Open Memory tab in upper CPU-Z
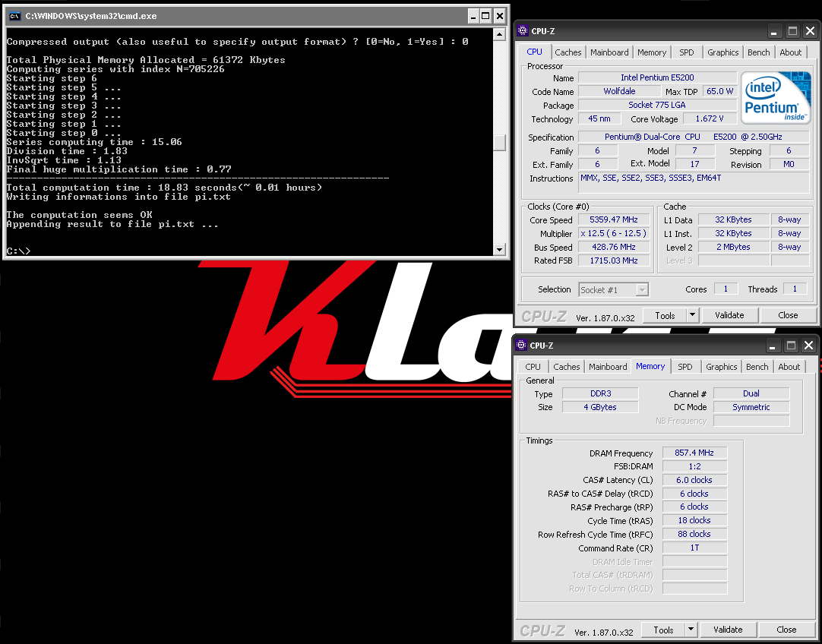Viewport: 822px width, 644px height. 652,52
